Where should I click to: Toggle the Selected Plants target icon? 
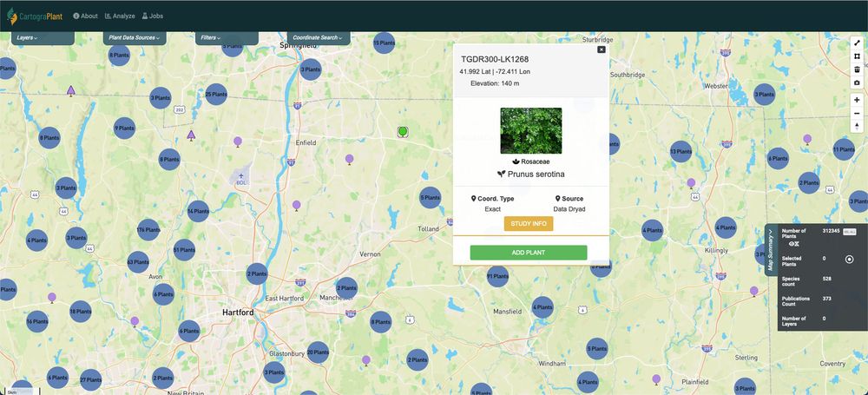tap(849, 260)
